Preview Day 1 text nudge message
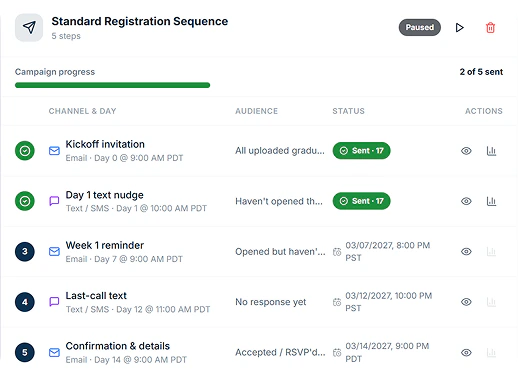 pyautogui.click(x=466, y=201)
